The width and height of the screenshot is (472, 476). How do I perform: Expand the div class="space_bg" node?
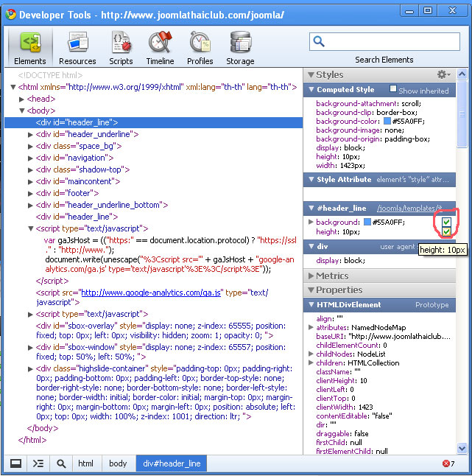(30, 147)
